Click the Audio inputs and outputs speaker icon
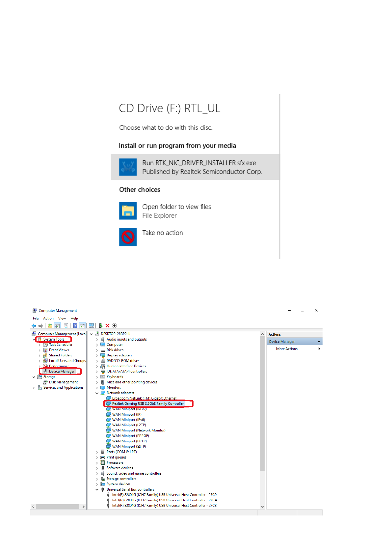This screenshot has width=392, height=555. 103,339
